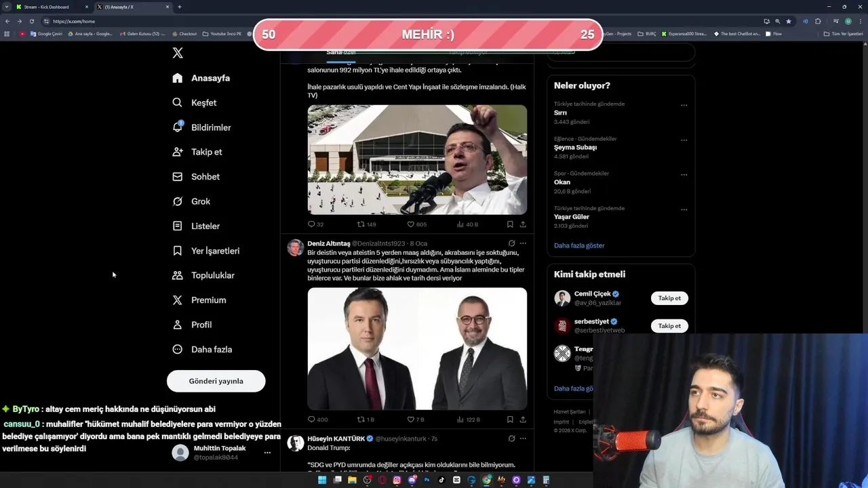Open Şeyma Subaşı trending topic
The width and height of the screenshot is (868, 488).
[575, 147]
